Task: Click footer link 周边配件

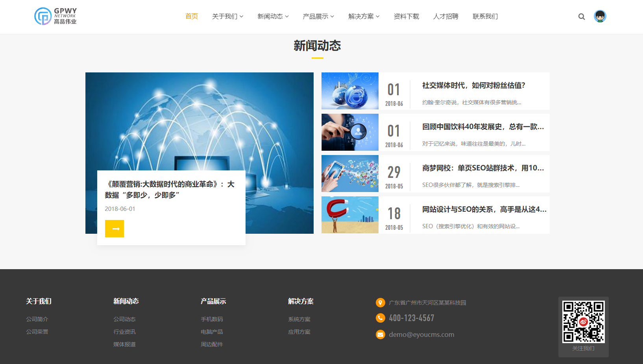Action: [212, 344]
